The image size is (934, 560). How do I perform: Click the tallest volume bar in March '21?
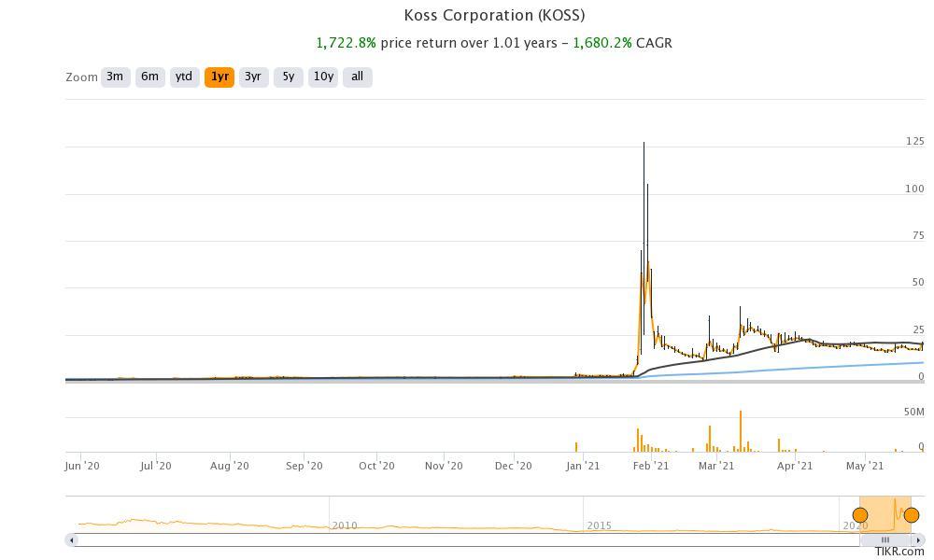pos(741,431)
